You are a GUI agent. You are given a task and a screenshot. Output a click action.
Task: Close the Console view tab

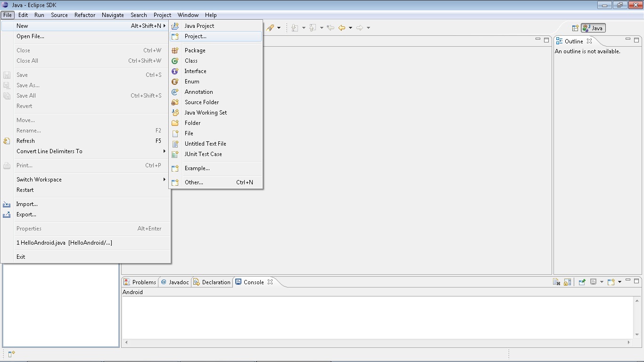(x=270, y=282)
